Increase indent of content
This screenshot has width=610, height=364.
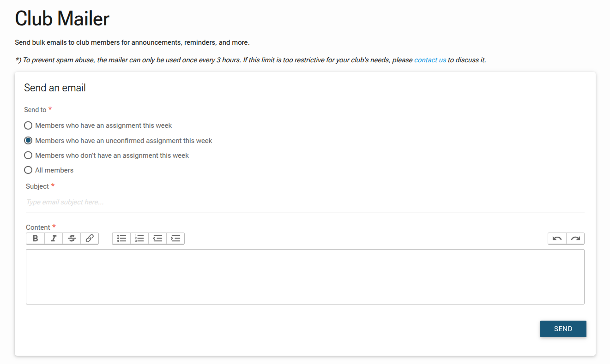click(x=175, y=239)
